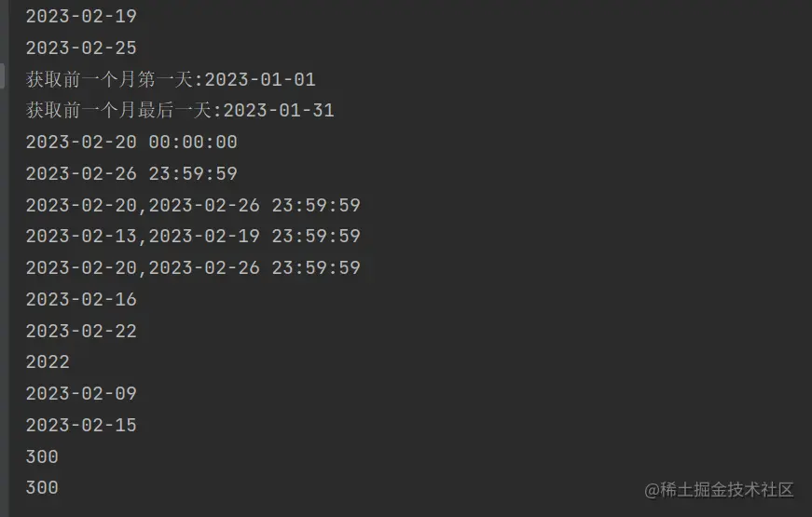Click 2023-02-19 23:59:59 after the comma
This screenshot has height=517, width=812.
pos(255,237)
